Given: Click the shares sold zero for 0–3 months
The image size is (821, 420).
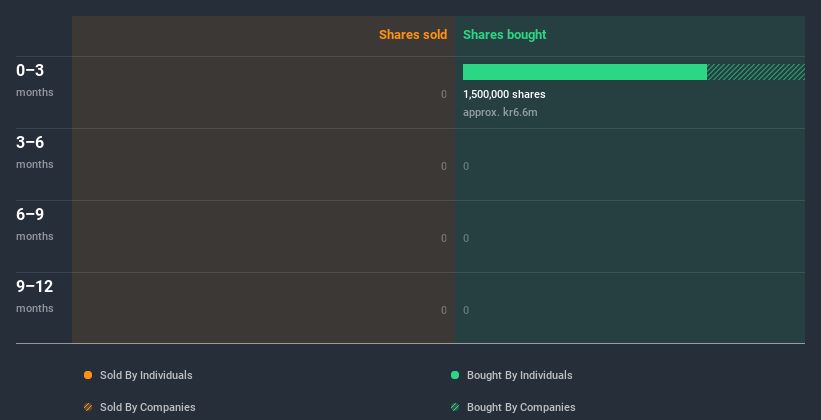Looking at the screenshot, I should coord(444,94).
